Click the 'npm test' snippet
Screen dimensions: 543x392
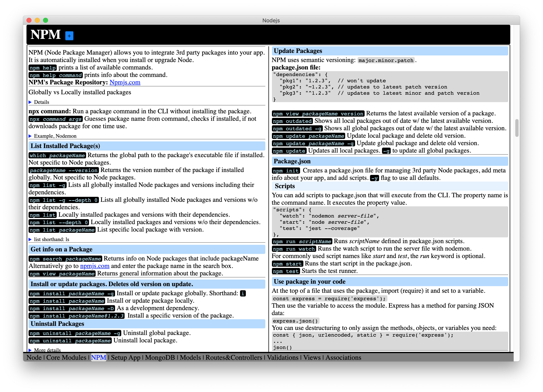(x=286, y=271)
